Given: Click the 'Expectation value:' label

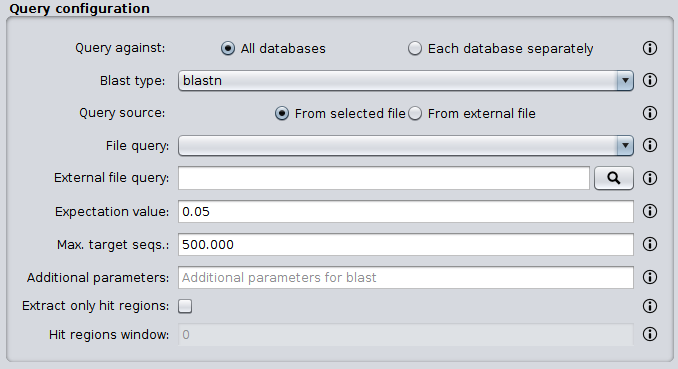Looking at the screenshot, I should [112, 212].
